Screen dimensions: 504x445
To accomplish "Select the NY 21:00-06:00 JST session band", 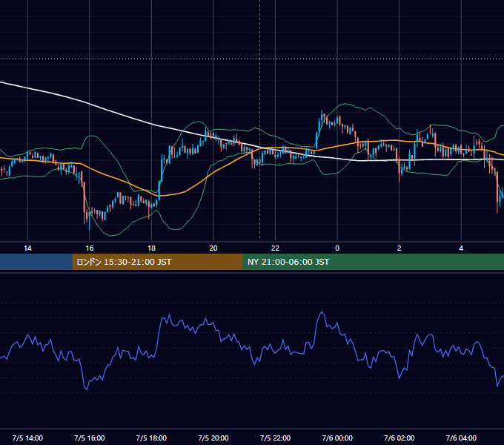I will coord(373,262).
